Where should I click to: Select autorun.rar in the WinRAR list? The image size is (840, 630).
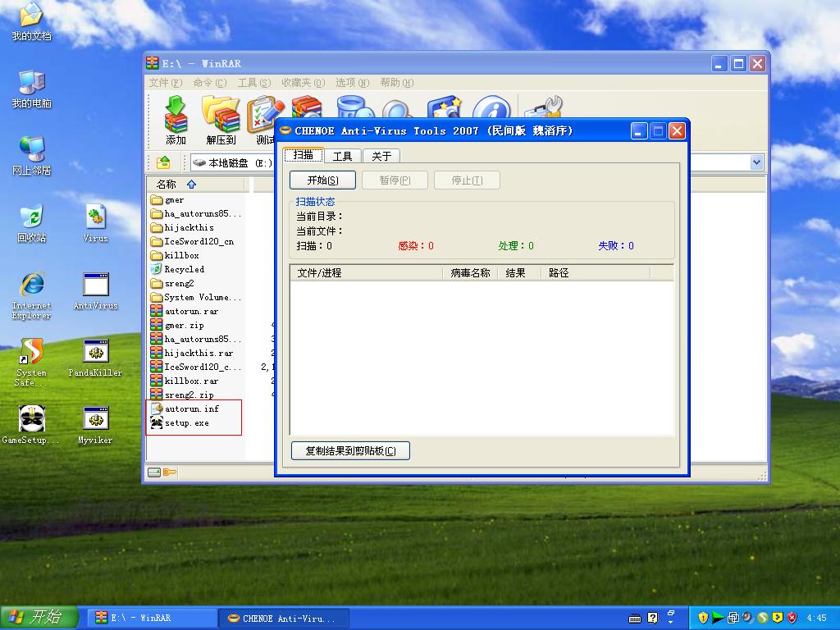tap(185, 311)
